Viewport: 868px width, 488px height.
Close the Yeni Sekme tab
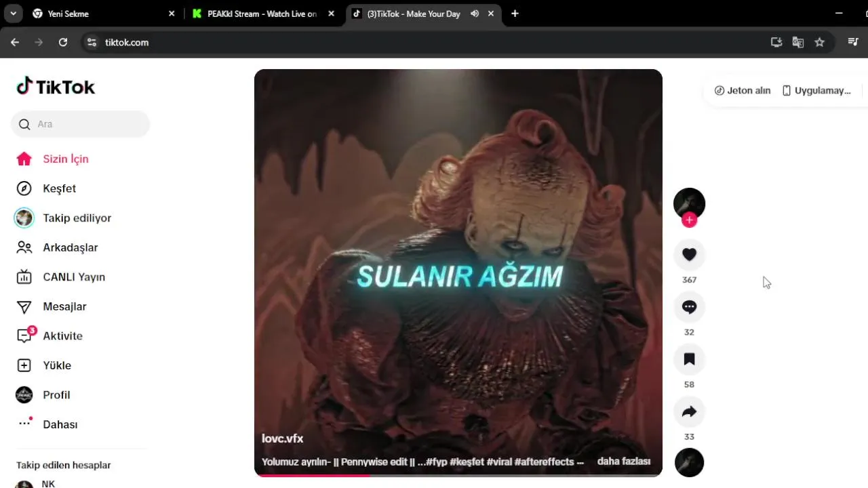pos(172,14)
